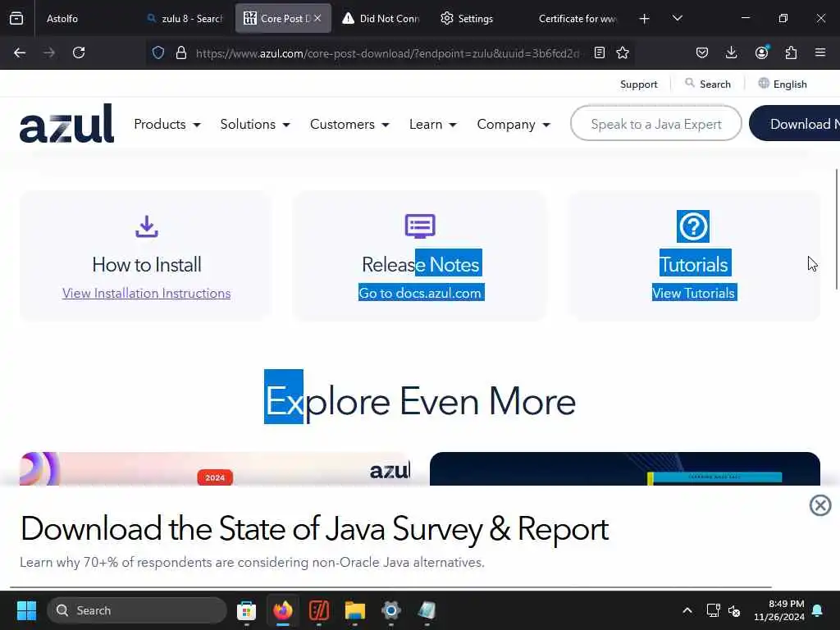Screen dimensions: 840x630
Task: Switch to the Certificate for www tab
Action: tap(577, 18)
